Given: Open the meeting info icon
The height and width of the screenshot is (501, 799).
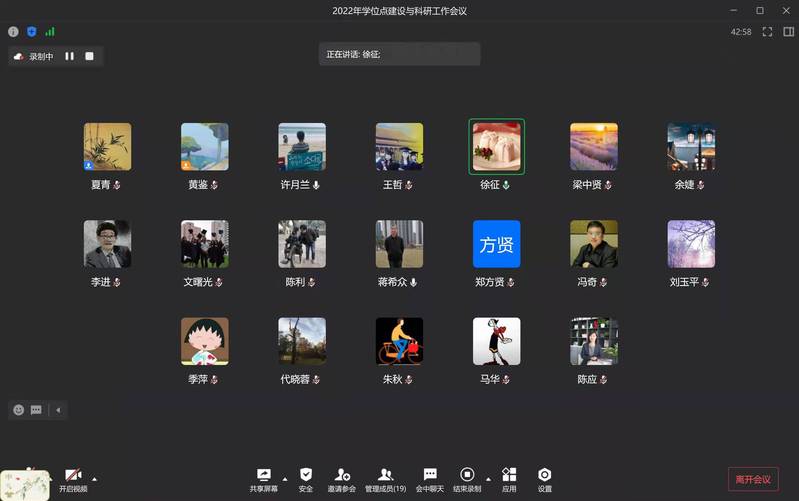Looking at the screenshot, I should (x=13, y=32).
